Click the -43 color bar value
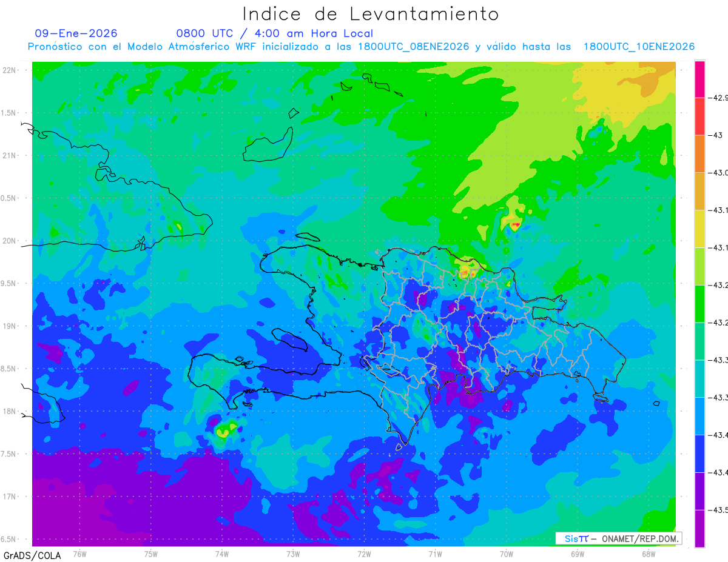 click(716, 135)
